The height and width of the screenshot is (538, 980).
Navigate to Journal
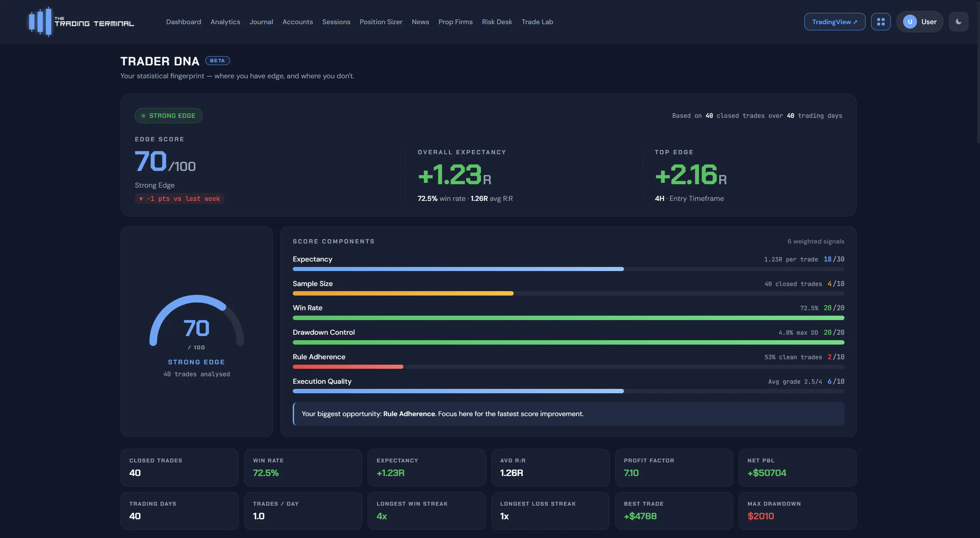pos(261,22)
